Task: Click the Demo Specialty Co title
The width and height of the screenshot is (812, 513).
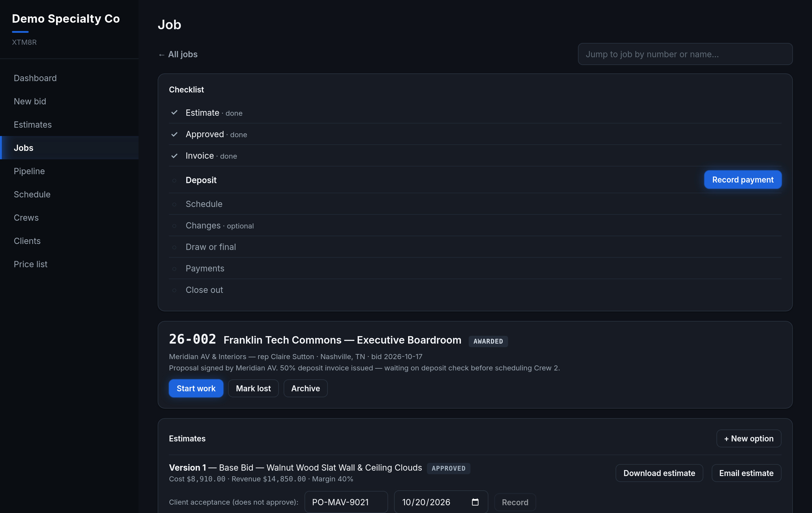Action: 66,18
